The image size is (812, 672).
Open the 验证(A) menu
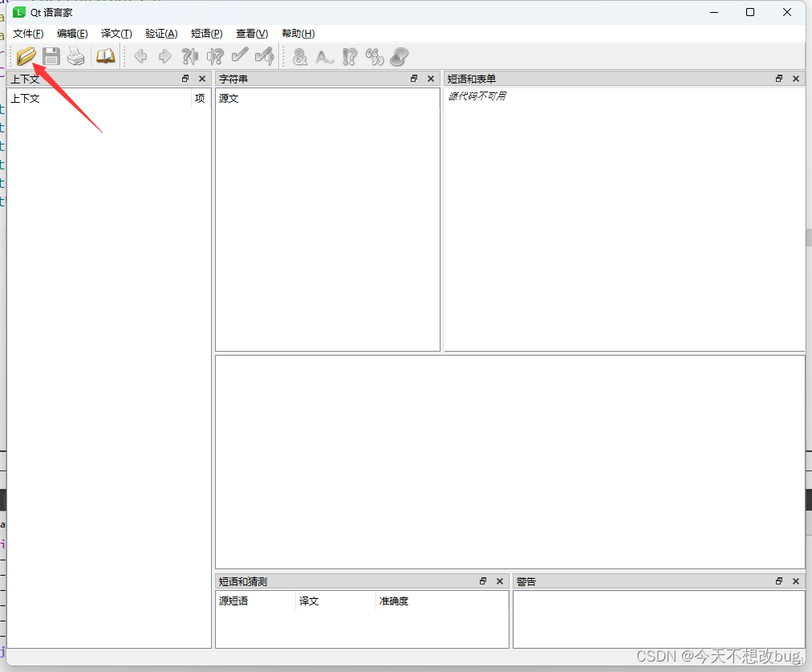point(161,34)
